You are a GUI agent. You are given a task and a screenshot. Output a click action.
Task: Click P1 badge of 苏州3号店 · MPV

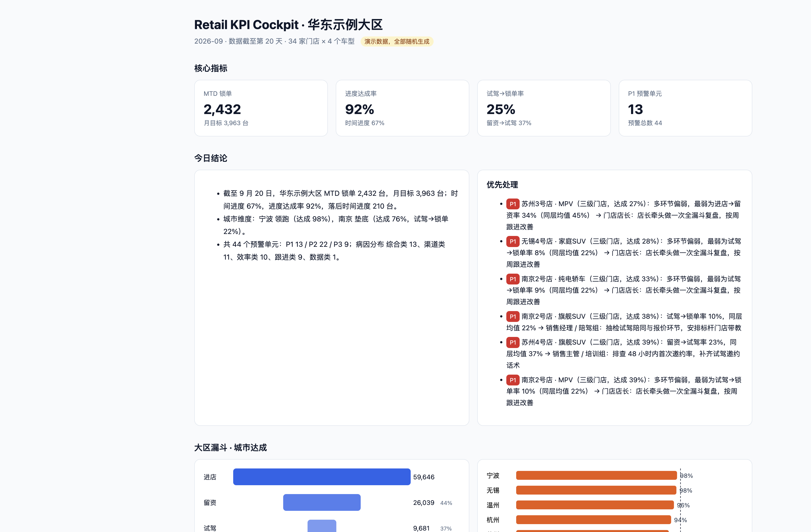click(512, 204)
